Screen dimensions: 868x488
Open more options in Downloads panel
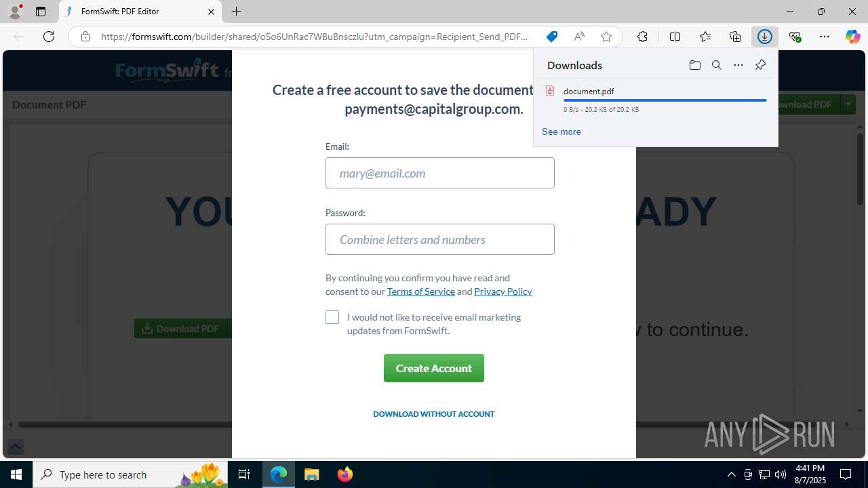[738, 65]
